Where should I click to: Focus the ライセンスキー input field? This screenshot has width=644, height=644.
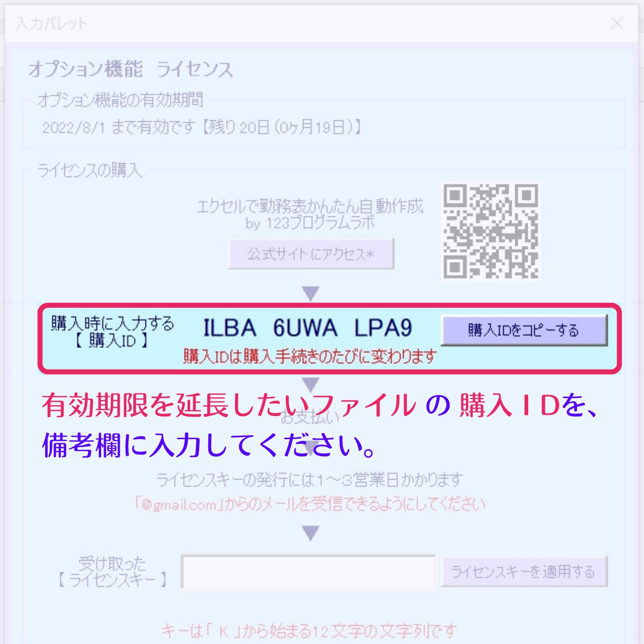(x=308, y=572)
